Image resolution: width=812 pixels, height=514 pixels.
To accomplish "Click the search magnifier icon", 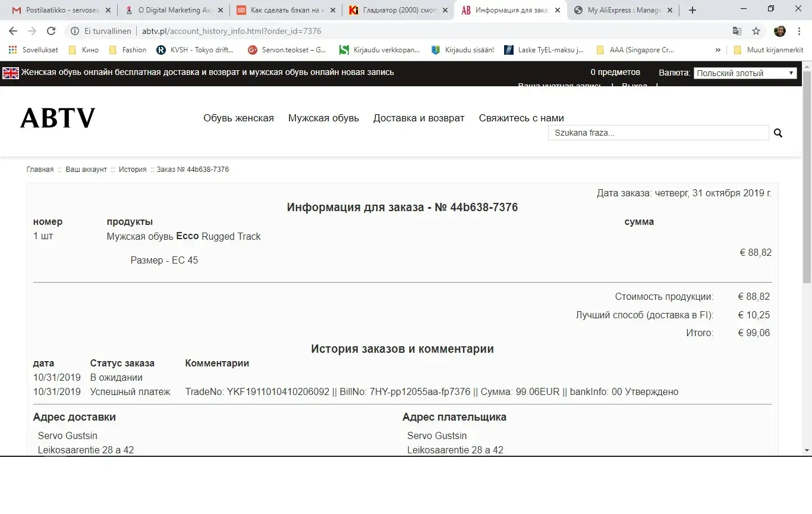I will click(x=778, y=133).
